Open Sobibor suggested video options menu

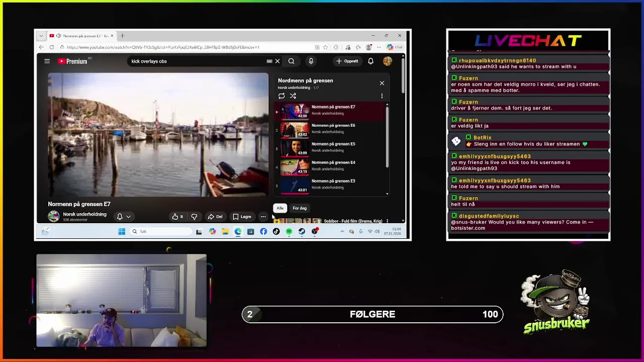tap(387, 221)
